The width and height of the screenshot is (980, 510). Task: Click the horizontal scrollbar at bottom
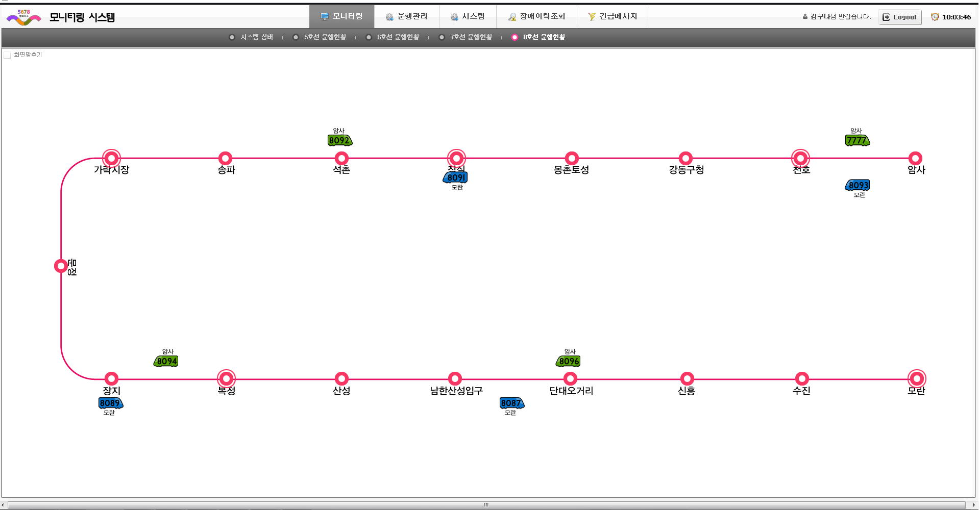coord(486,505)
